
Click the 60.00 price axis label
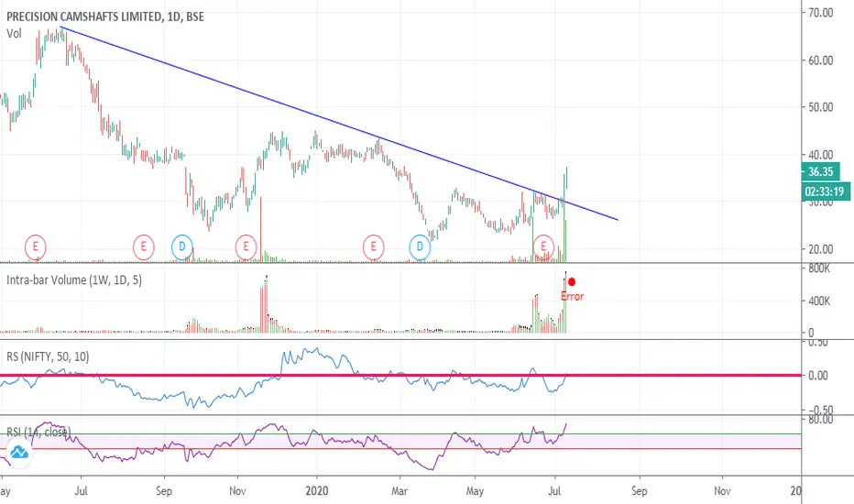coord(821,60)
